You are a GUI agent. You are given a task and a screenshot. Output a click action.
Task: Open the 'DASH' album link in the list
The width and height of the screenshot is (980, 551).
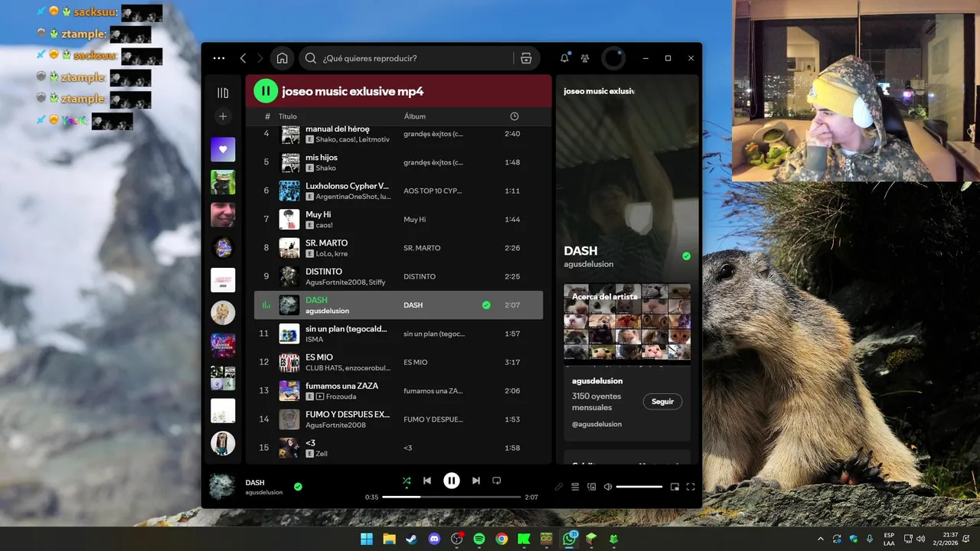click(413, 305)
